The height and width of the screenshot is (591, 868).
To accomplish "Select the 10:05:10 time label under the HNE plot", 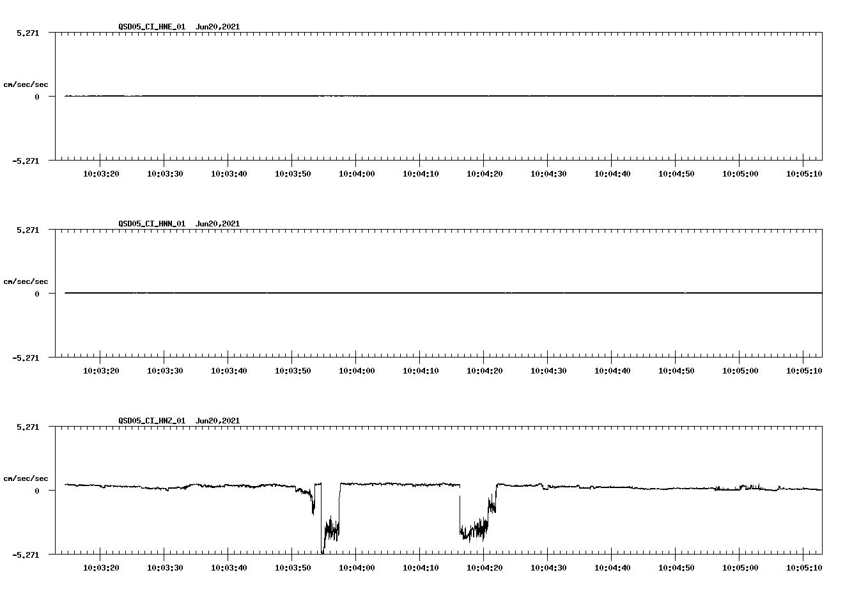I will (804, 174).
